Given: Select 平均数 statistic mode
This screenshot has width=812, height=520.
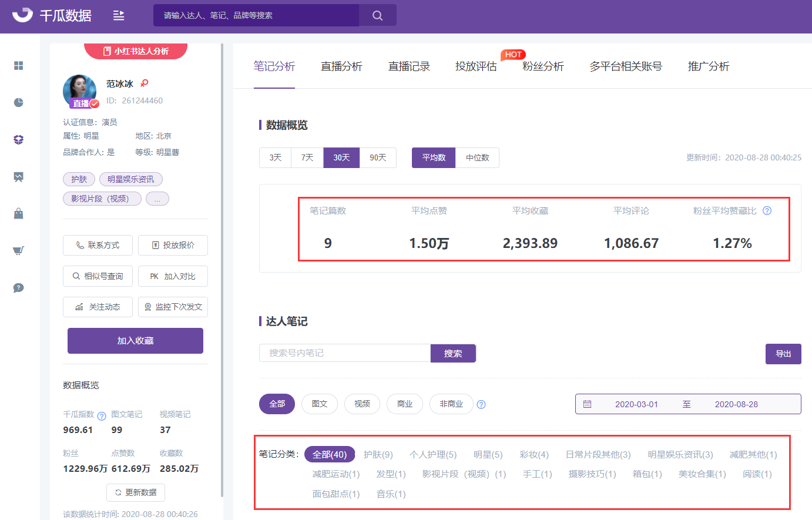Looking at the screenshot, I should coord(434,157).
